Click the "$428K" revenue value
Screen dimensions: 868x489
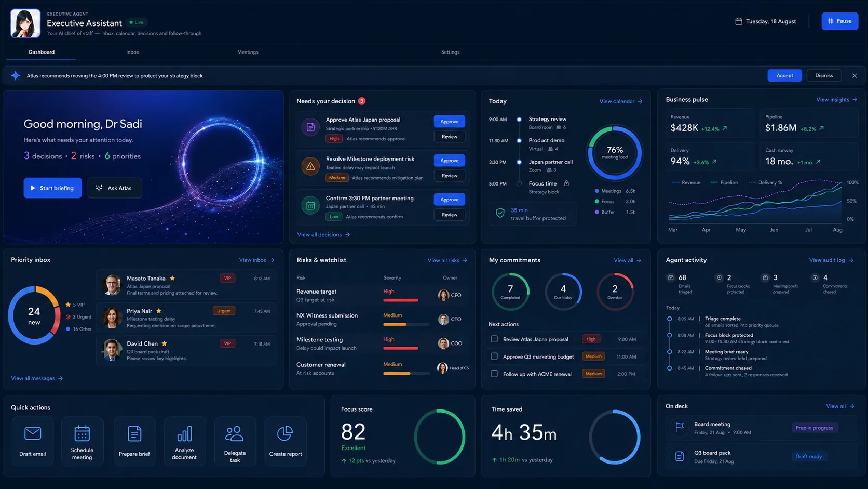coord(684,128)
